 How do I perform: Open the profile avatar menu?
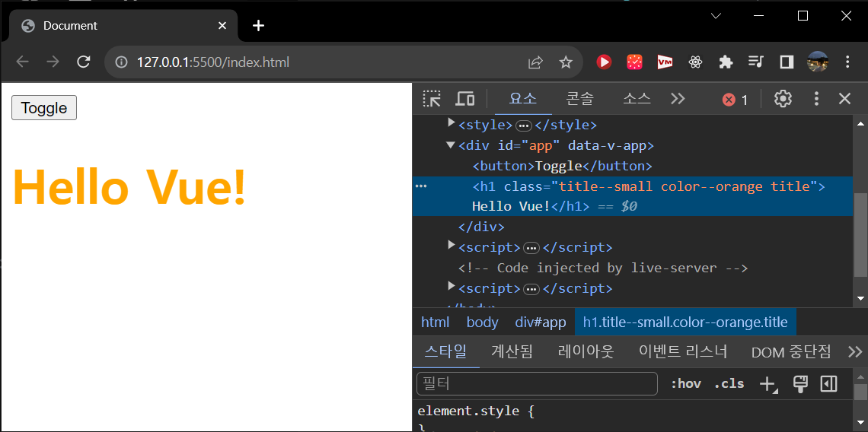[818, 62]
